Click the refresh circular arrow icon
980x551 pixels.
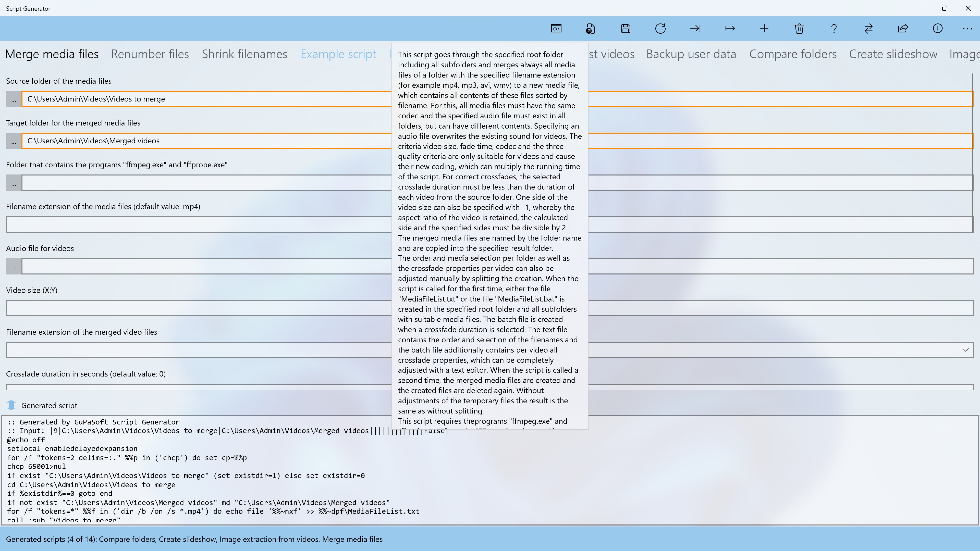pyautogui.click(x=660, y=29)
